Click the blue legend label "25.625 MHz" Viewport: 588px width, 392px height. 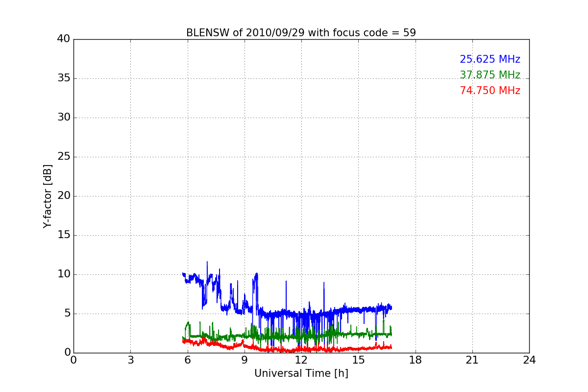pos(490,59)
